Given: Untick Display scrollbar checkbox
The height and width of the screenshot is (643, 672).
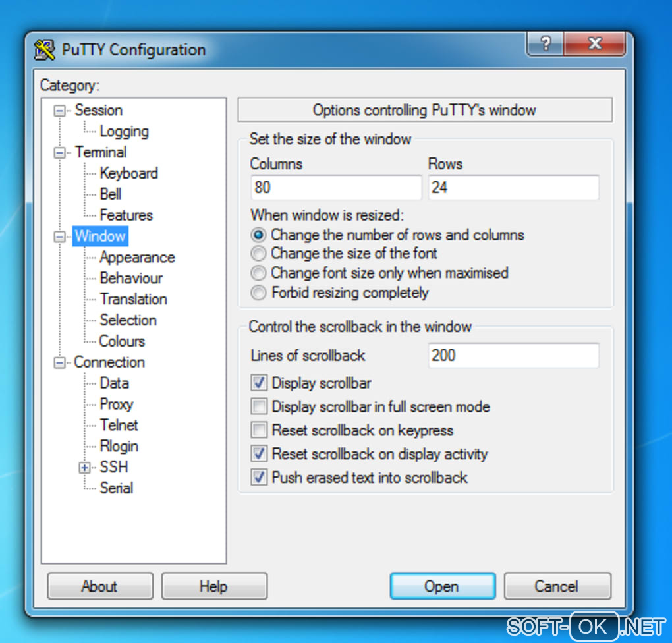Looking at the screenshot, I should [x=259, y=383].
